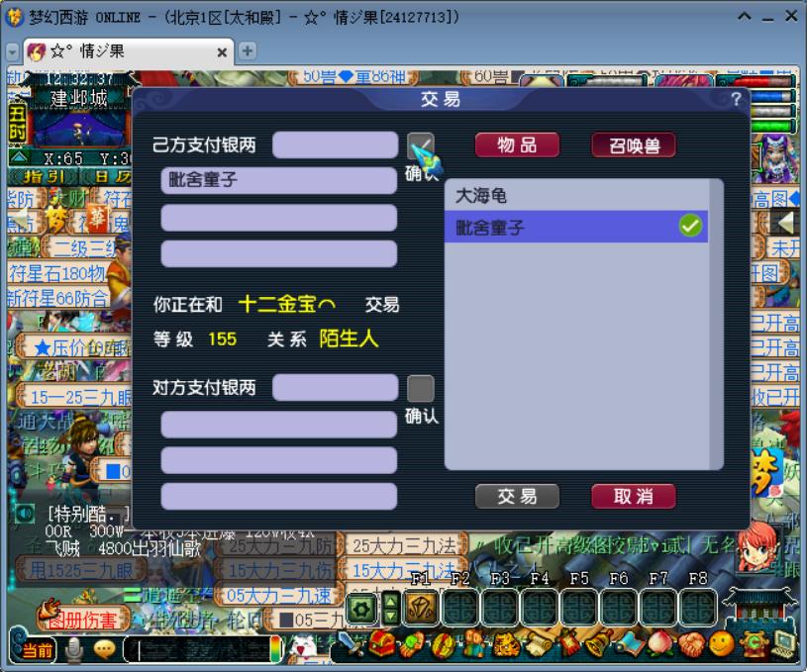
Task: Click the peach icon in bottom toolbar
Action: click(x=658, y=644)
